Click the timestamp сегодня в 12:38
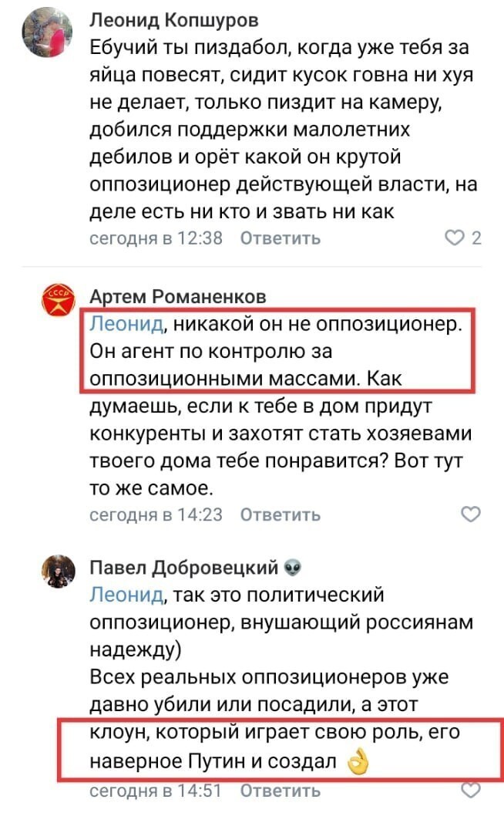This screenshot has width=504, height=833. (156, 238)
